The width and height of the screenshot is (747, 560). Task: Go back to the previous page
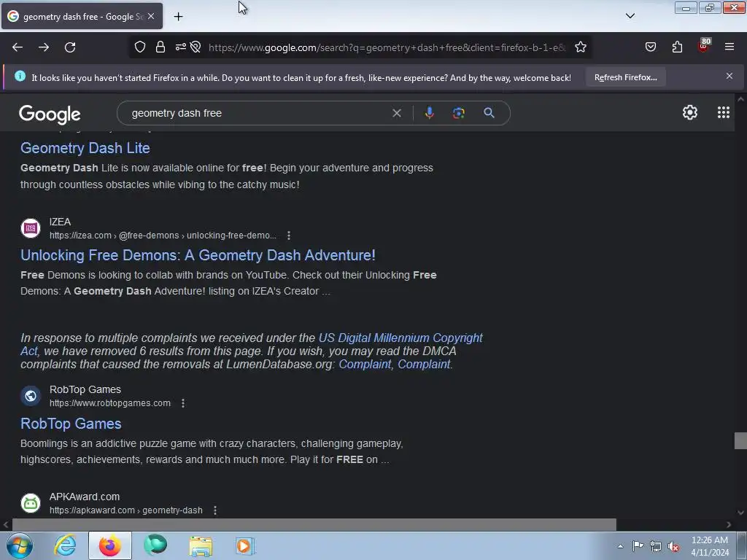pyautogui.click(x=18, y=47)
